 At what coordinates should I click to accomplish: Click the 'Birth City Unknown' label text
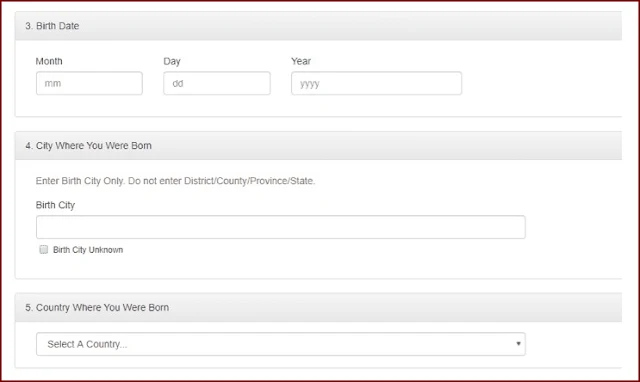point(88,250)
